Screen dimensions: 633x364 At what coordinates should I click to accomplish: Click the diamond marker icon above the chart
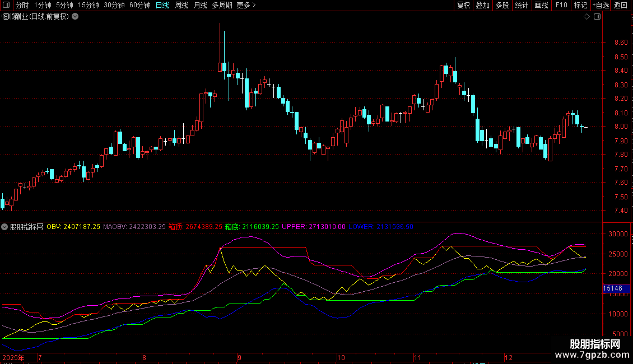pyautogui.click(x=587, y=17)
